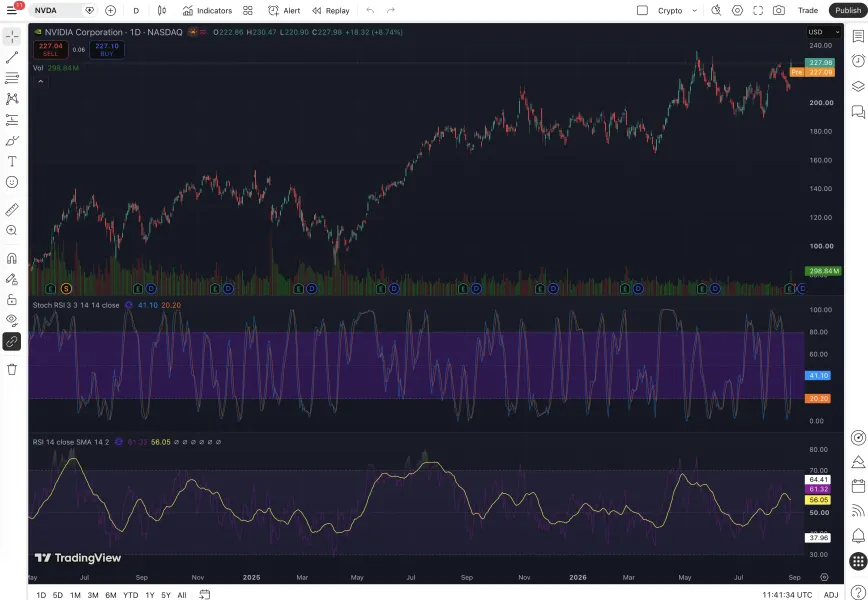Open the USD currency dropdown

824,32
